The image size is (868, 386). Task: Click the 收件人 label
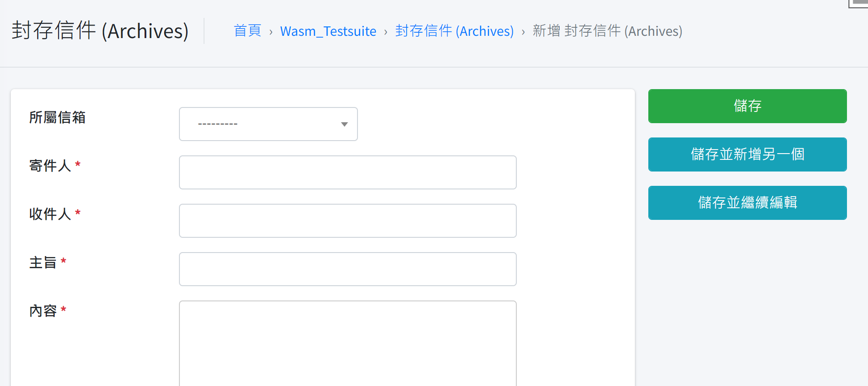coord(50,214)
